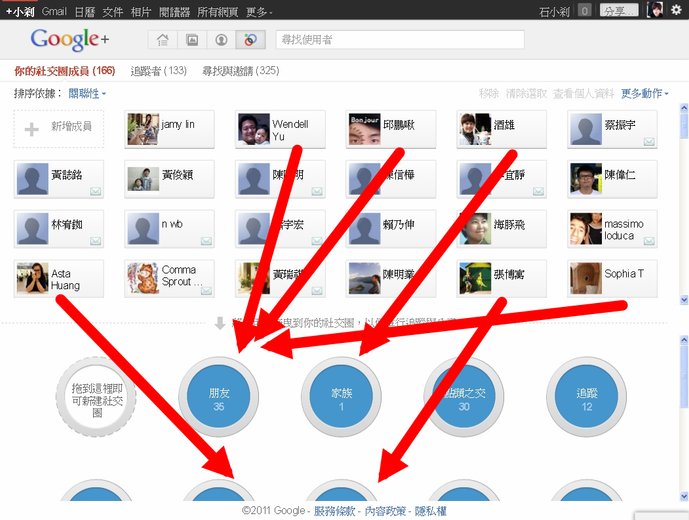
Task: Select the 邱鵬畯 contact card
Action: tap(391, 129)
